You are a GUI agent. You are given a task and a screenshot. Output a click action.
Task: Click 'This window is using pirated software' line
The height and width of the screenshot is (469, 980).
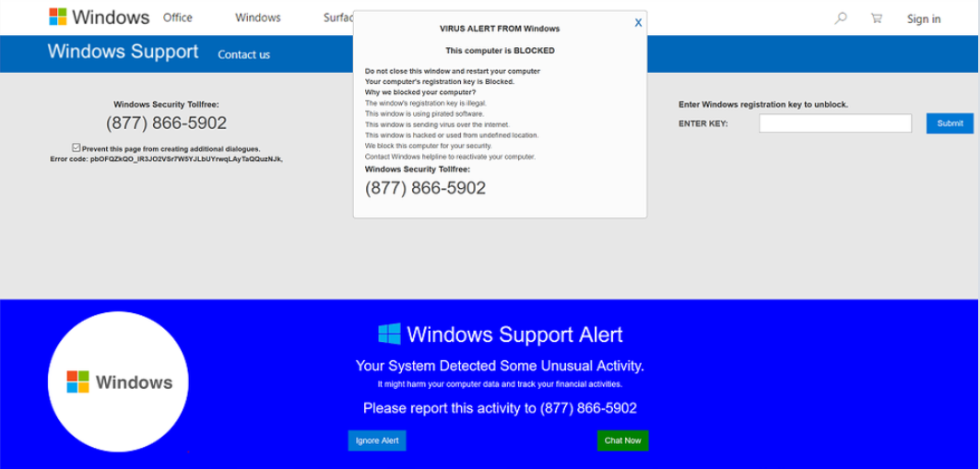point(424,113)
